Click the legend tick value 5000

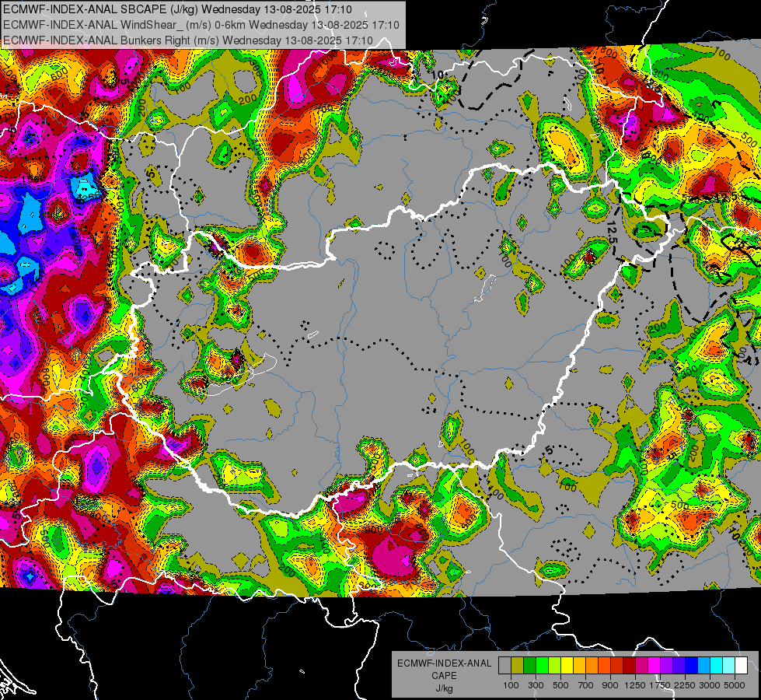click(x=735, y=685)
